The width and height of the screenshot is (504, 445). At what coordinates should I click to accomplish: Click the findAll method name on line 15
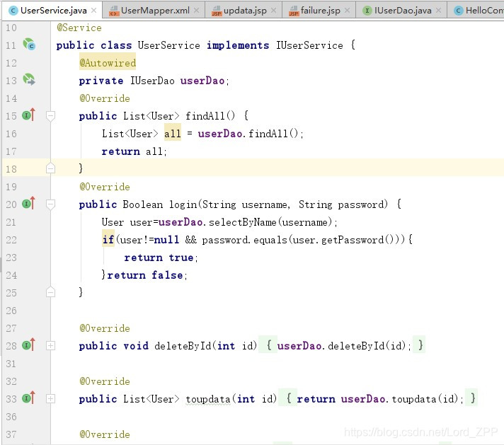(x=205, y=116)
